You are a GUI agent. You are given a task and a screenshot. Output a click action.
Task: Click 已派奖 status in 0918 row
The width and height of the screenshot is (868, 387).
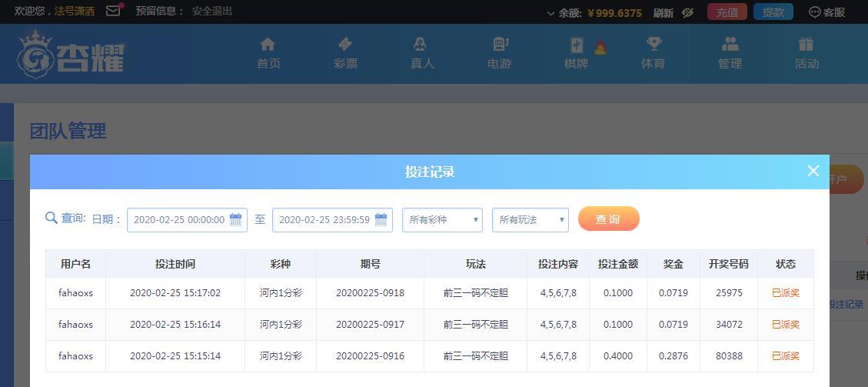(786, 293)
